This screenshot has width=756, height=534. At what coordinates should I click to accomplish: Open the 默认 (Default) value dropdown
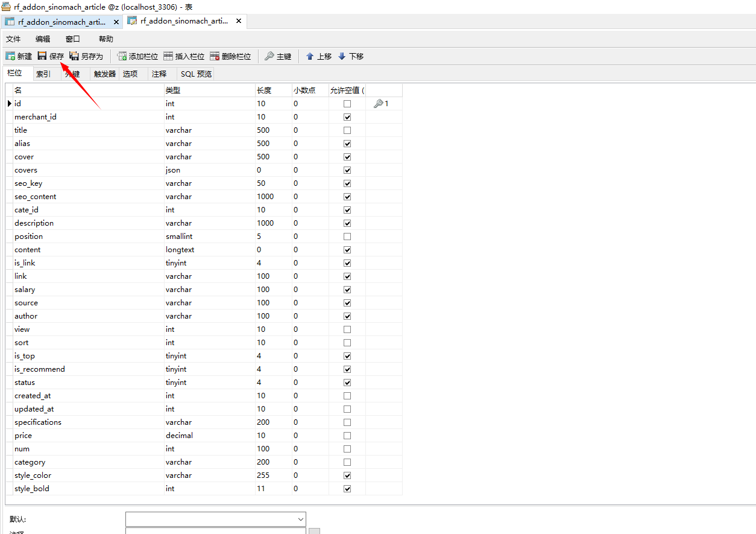pyautogui.click(x=301, y=520)
